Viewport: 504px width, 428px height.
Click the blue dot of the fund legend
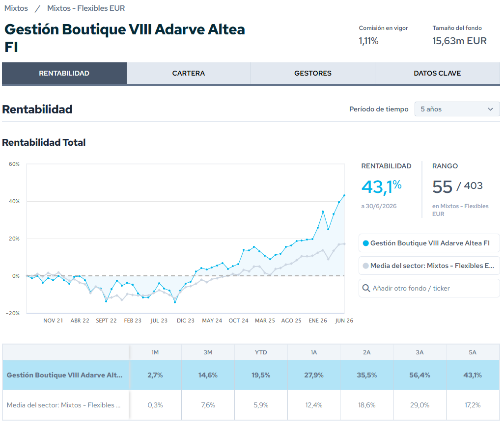[x=365, y=243]
